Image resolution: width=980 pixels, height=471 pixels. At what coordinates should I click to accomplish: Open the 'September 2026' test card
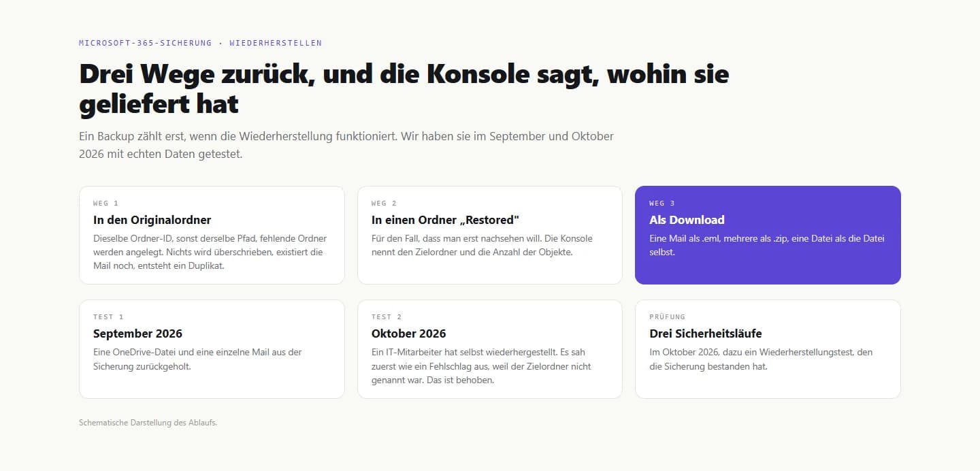tap(212, 349)
